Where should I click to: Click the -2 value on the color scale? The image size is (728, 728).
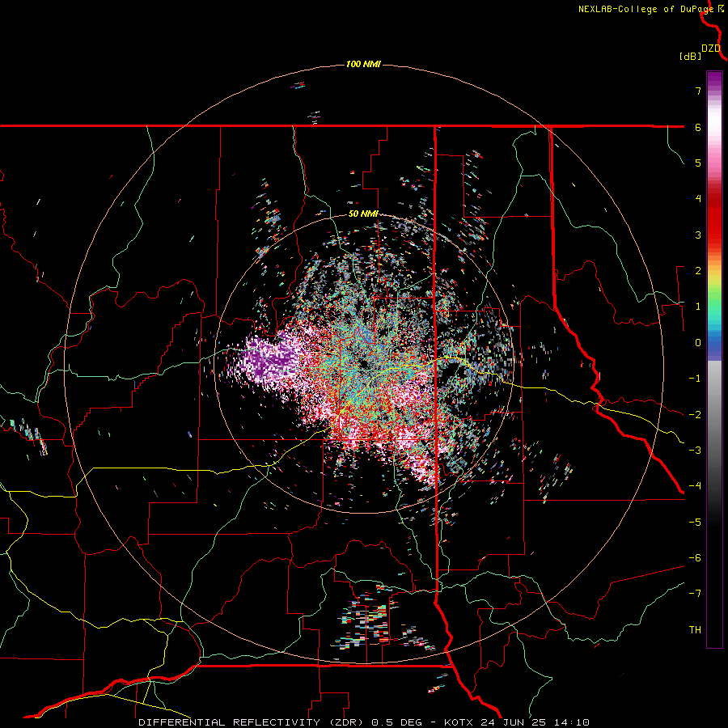point(695,415)
